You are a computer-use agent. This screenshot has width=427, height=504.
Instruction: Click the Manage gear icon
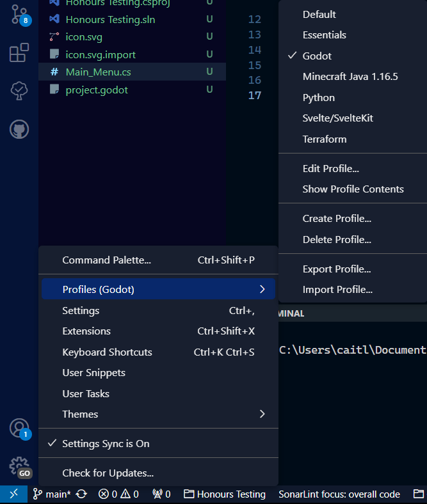(x=19, y=467)
